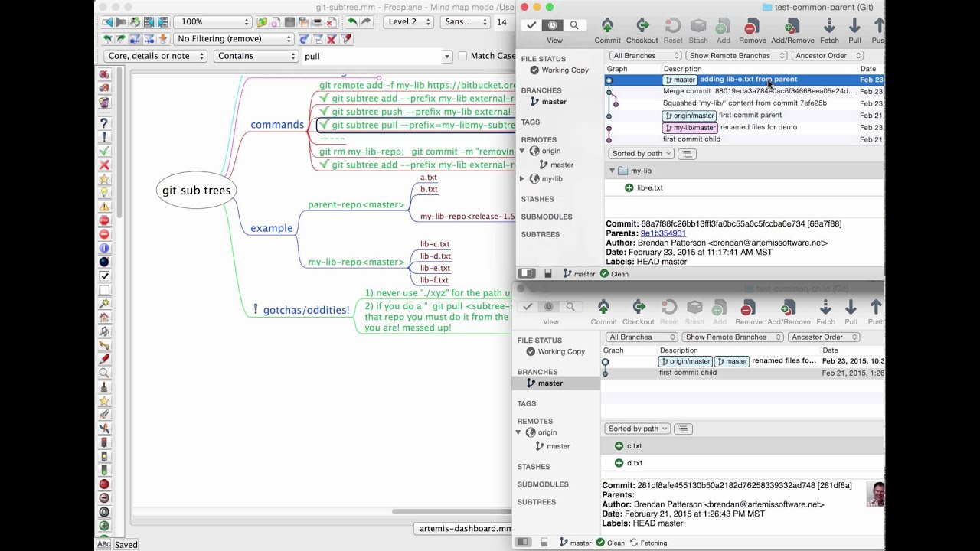Click Freeplane home icon in icon bar
Image resolution: width=980 pixels, height=551 pixels.
(x=104, y=318)
